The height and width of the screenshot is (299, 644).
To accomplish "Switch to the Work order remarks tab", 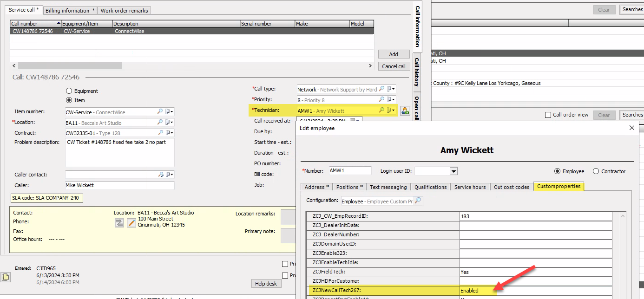I will tap(124, 10).
